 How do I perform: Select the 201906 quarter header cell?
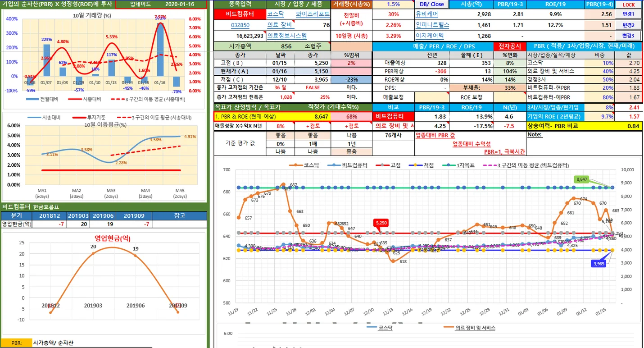tap(103, 215)
